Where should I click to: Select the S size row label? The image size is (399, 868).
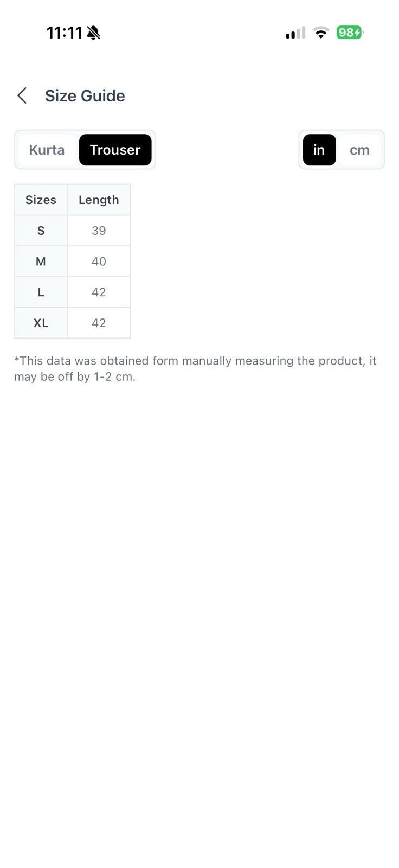click(x=41, y=231)
